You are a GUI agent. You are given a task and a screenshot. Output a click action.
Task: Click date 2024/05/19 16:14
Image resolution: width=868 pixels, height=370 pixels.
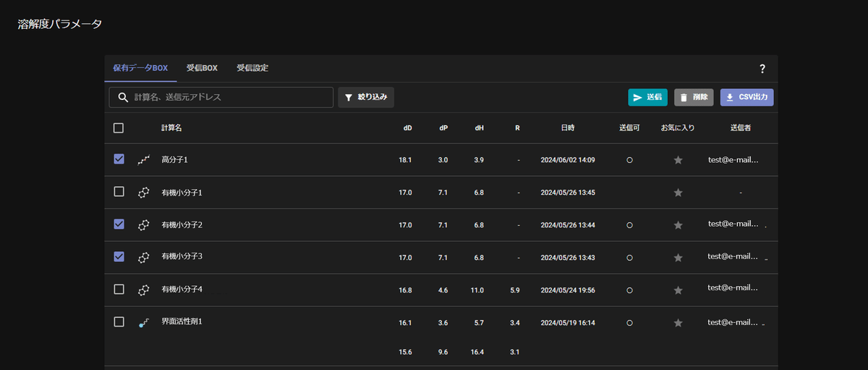pyautogui.click(x=568, y=323)
